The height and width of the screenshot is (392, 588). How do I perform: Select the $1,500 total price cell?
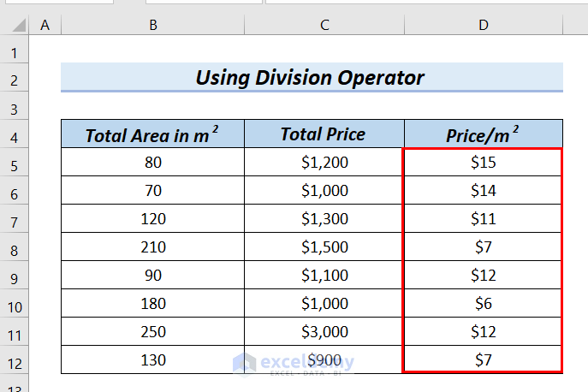point(324,246)
